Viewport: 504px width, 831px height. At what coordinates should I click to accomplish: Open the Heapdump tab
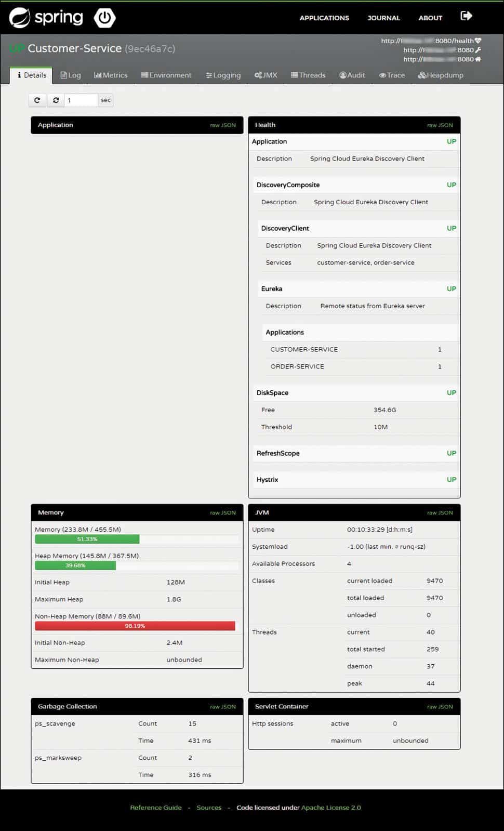tap(441, 75)
